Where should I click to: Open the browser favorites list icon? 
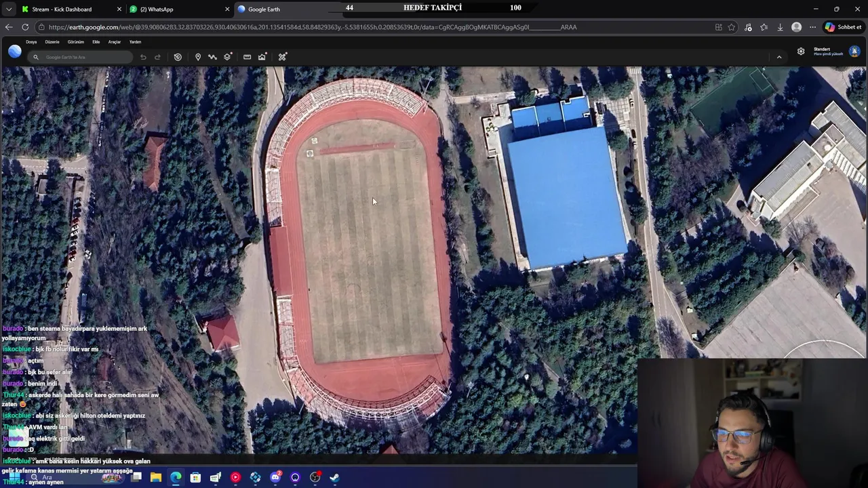pyautogui.click(x=764, y=27)
